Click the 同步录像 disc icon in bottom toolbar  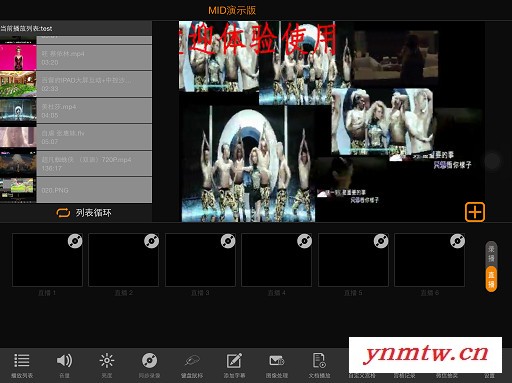coord(149,361)
